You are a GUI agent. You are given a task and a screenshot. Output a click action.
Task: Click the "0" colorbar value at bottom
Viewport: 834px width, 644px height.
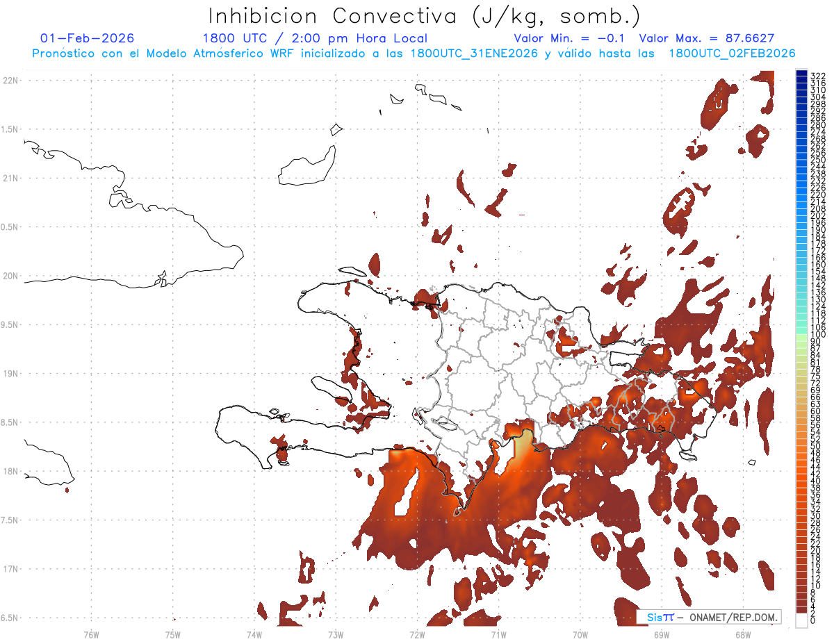813,620
